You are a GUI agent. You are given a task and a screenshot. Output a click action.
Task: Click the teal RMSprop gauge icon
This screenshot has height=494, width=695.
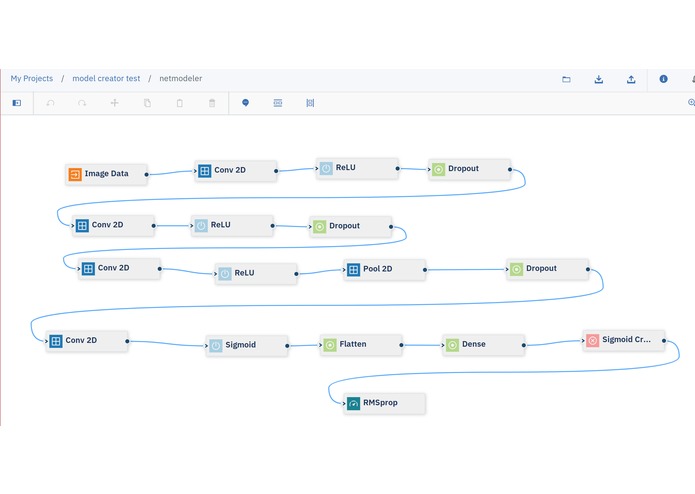[x=353, y=404]
